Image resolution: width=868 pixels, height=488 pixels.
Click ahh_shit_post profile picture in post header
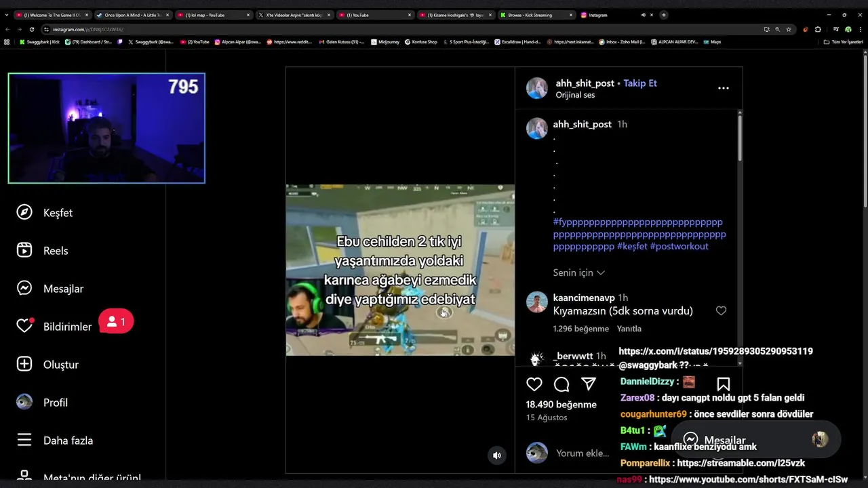click(537, 88)
